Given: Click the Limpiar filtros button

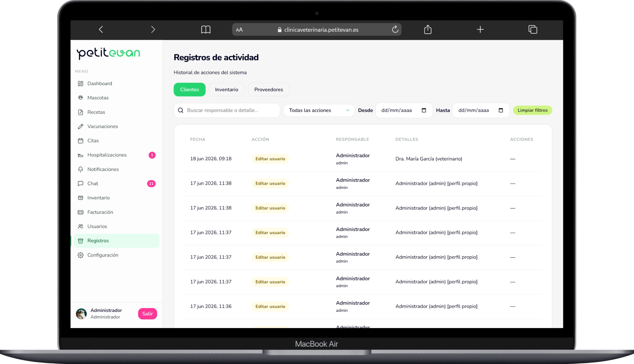Looking at the screenshot, I should [x=532, y=110].
